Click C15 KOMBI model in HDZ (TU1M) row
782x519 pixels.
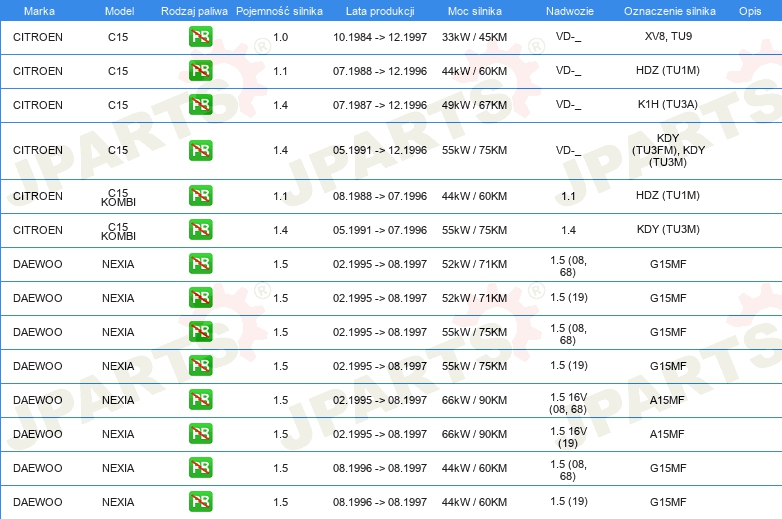[118, 197]
